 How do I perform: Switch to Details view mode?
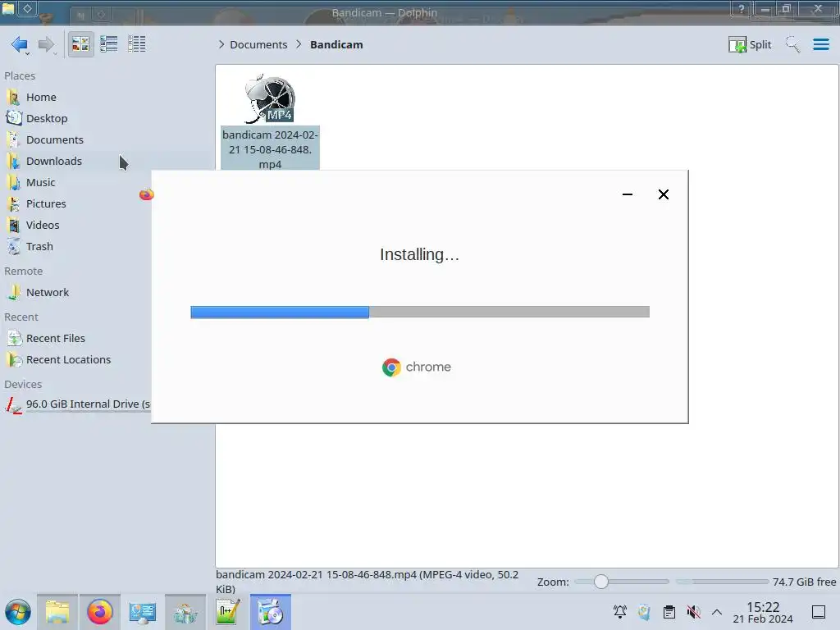click(137, 44)
